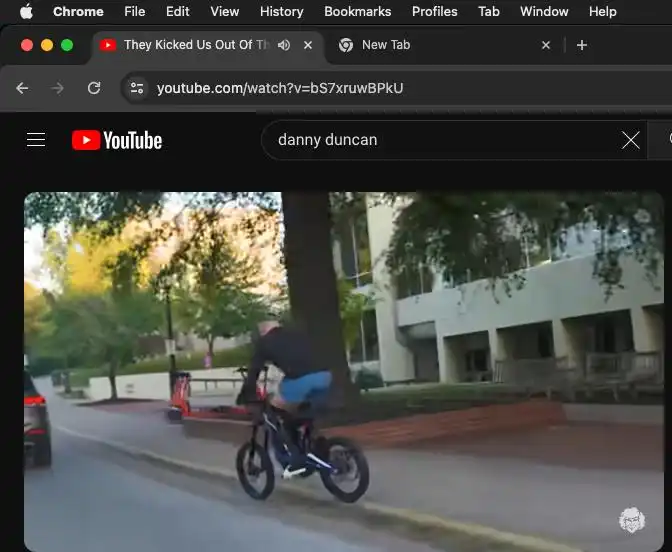Viewport: 672px width, 552px height.
Task: Focus the youtube.com address bar URL
Action: 280,88
